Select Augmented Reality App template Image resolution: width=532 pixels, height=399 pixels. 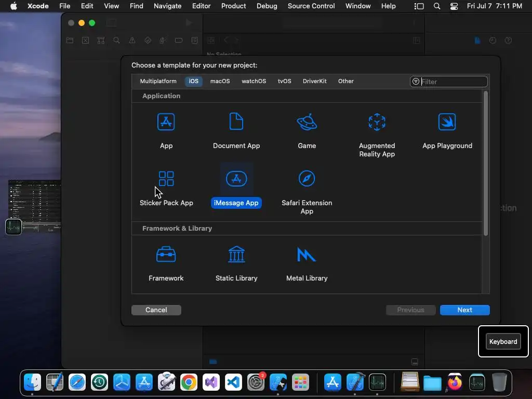tap(377, 135)
